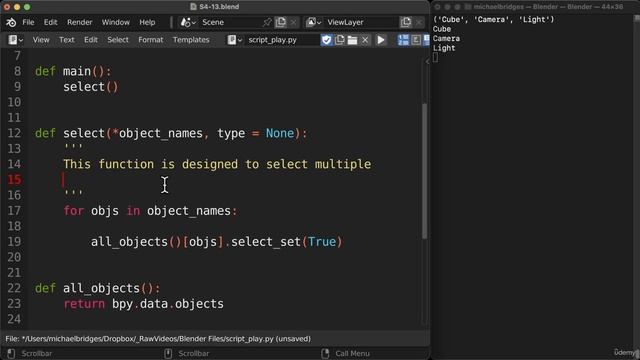This screenshot has width=640, height=360.
Task: Click 'Camera' output line in Terminal window
Action: (x=446, y=39)
